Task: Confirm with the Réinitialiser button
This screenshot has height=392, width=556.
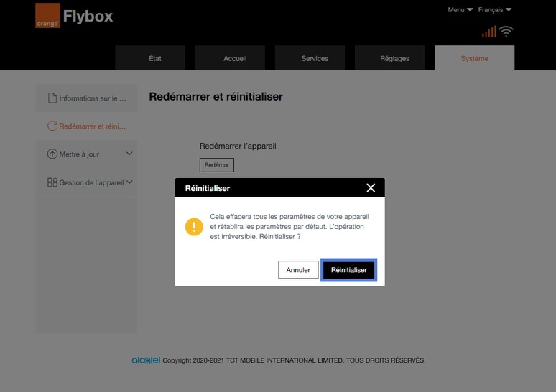Action: click(x=348, y=270)
